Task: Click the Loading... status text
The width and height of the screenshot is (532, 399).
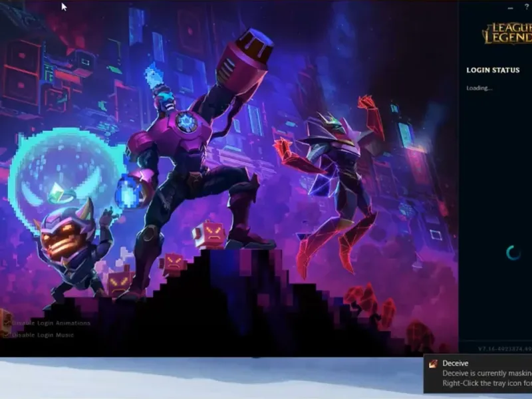Action: point(479,88)
